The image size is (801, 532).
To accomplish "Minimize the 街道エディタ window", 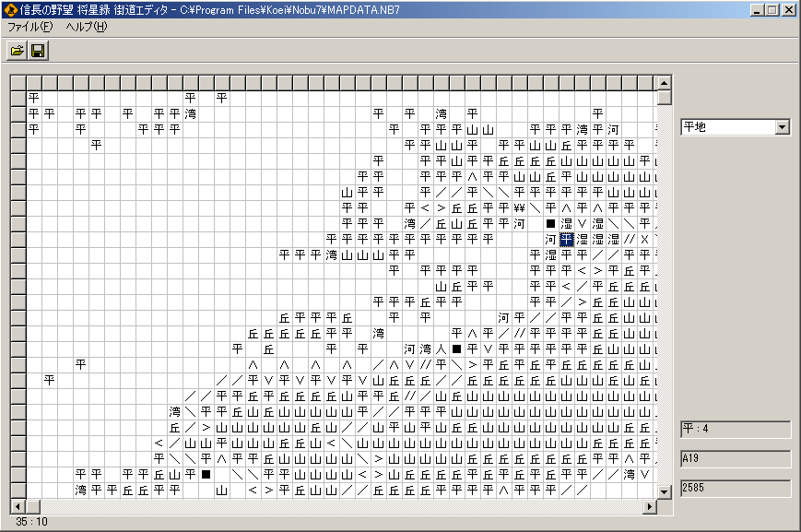I will point(757,10).
